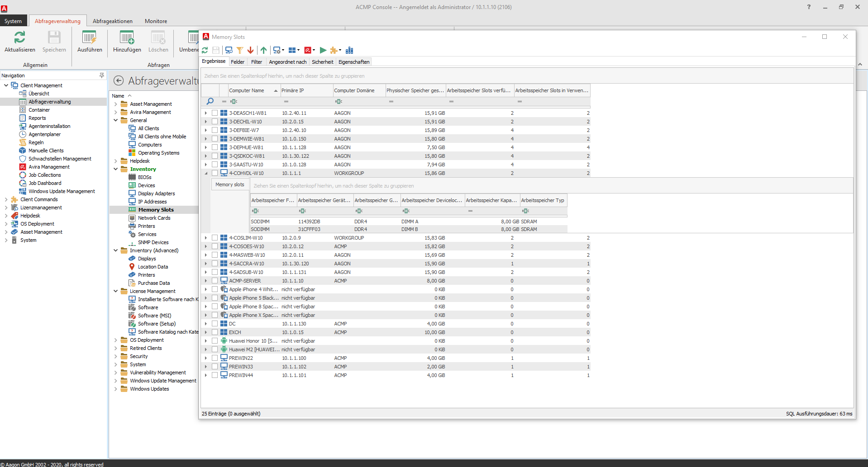This screenshot has height=467, width=868.
Task: Click the computer search icon in Memory Slots toolbar
Action: 229,50
